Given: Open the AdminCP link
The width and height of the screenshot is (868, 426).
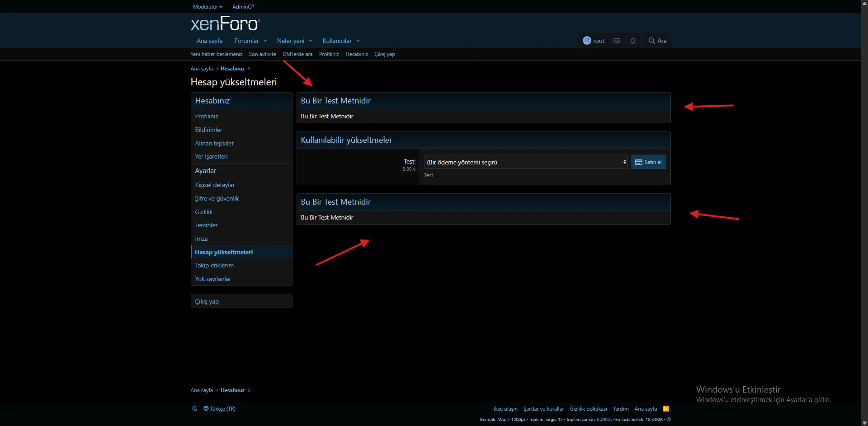Looking at the screenshot, I should point(243,7).
